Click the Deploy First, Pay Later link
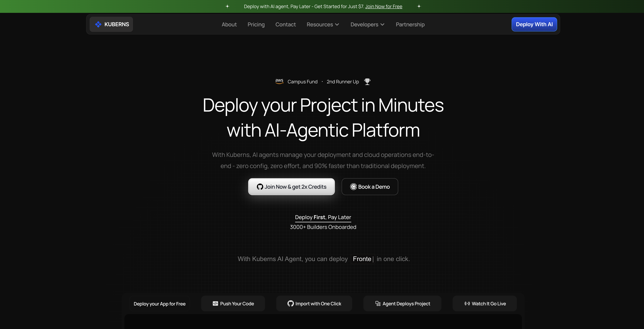 323,217
